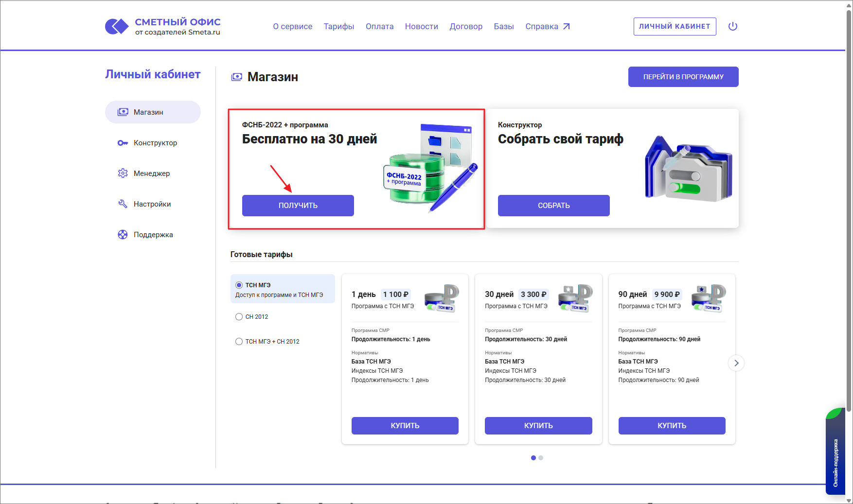Show next tariffs with right chevron
The image size is (853, 504).
coord(736,363)
